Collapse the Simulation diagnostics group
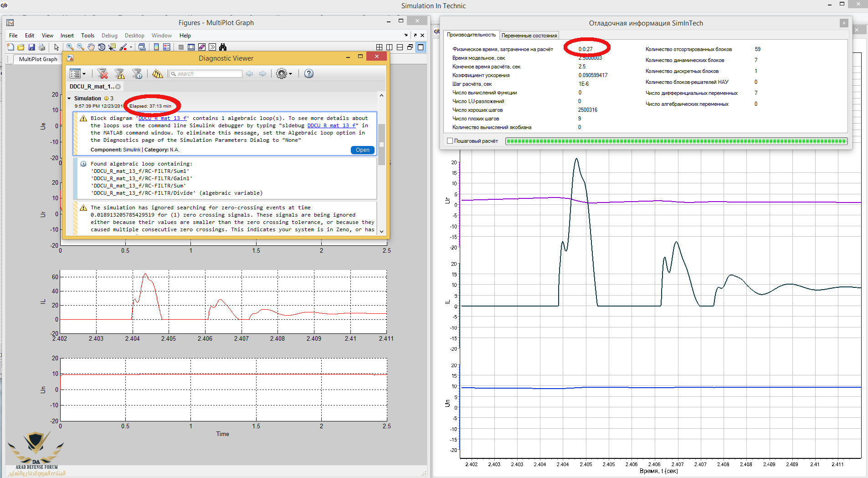This screenshot has width=868, height=478. point(69,99)
